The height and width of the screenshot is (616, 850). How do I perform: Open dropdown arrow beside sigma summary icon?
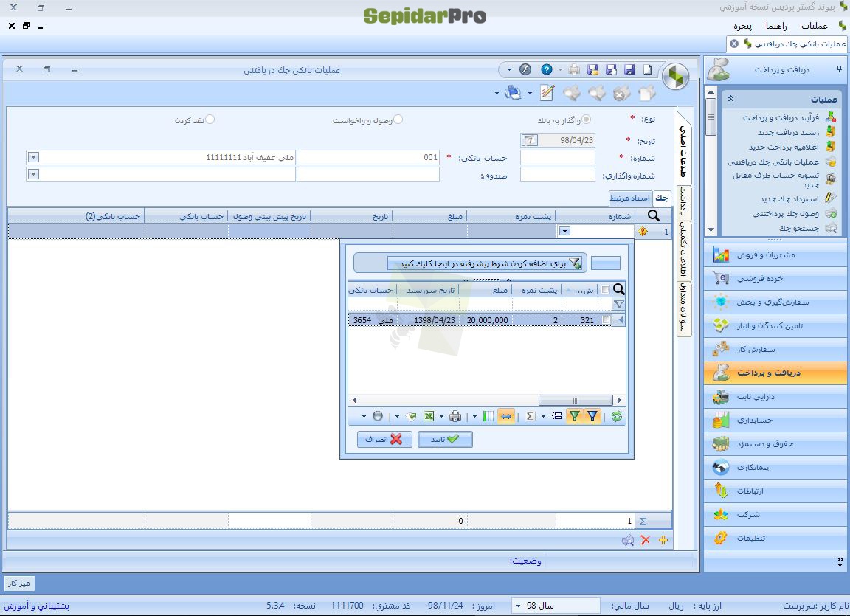(543, 416)
